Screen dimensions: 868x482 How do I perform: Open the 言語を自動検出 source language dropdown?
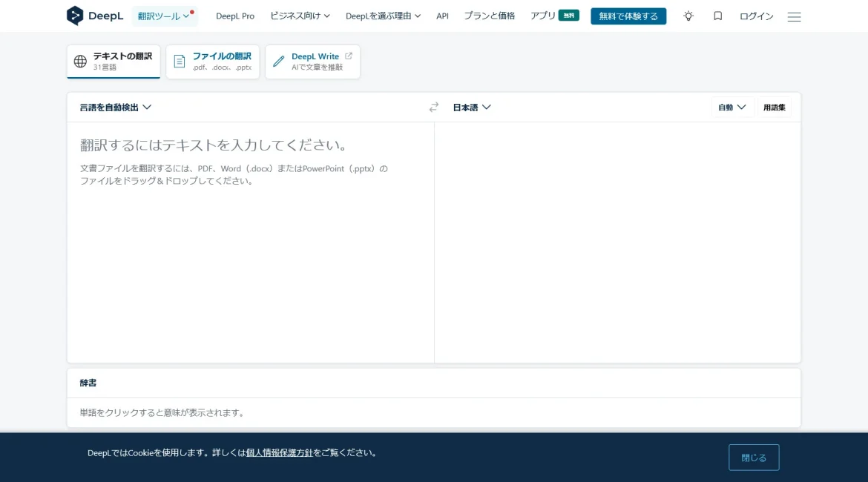115,108
